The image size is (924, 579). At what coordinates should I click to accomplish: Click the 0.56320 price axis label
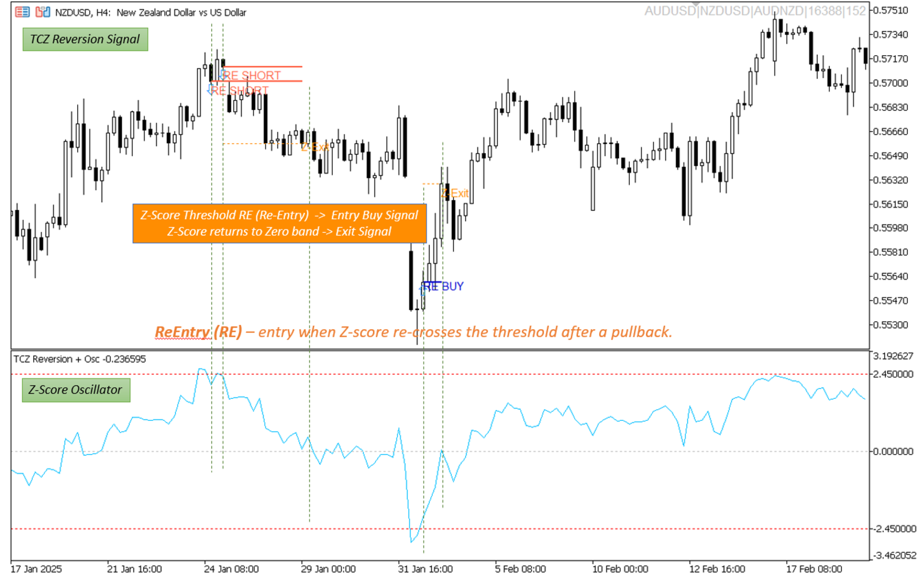tap(891, 180)
